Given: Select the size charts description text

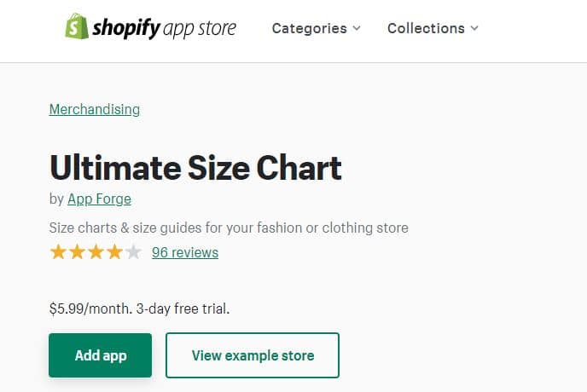Looking at the screenshot, I should tap(229, 228).
